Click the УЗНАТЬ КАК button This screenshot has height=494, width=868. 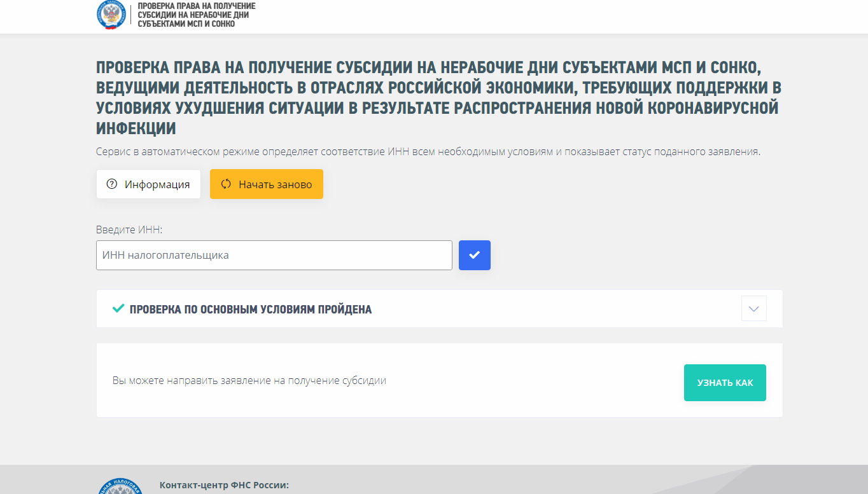tap(725, 383)
